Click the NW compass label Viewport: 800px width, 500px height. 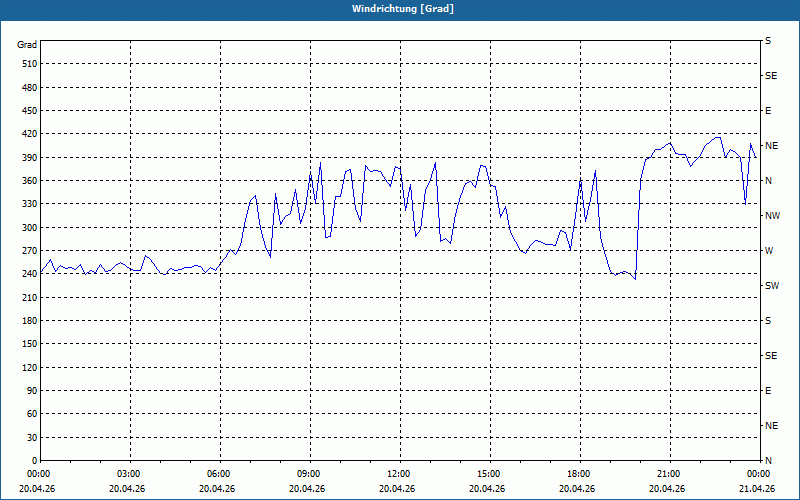[772, 216]
